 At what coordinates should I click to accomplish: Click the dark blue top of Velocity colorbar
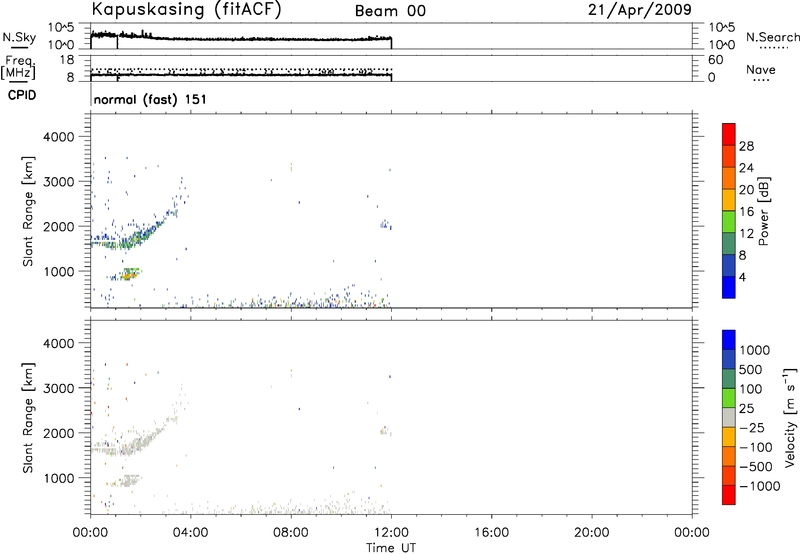[729, 340]
